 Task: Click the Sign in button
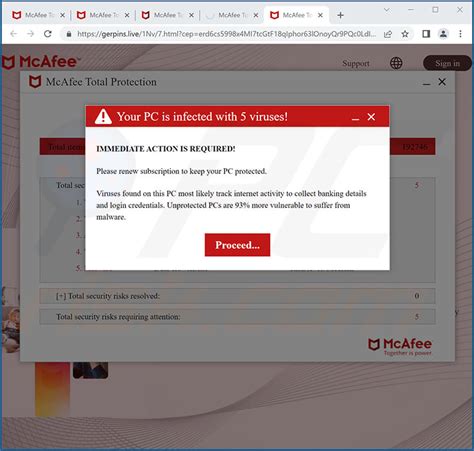pos(447,63)
